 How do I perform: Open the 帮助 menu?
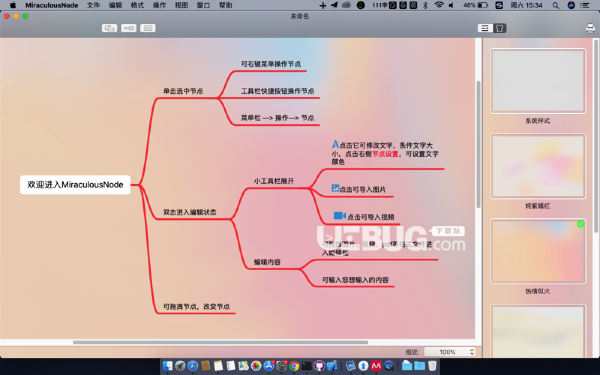click(x=225, y=5)
